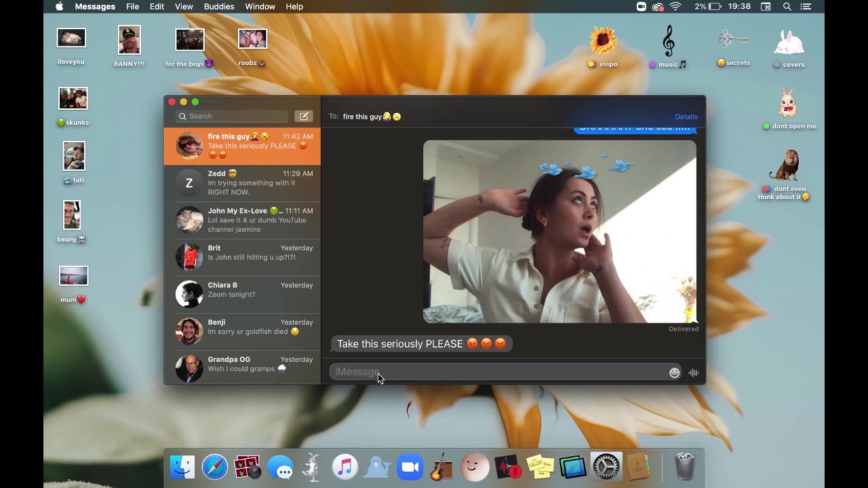868x488 pixels.
Task: Open the emoji picker in the message field
Action: [674, 372]
